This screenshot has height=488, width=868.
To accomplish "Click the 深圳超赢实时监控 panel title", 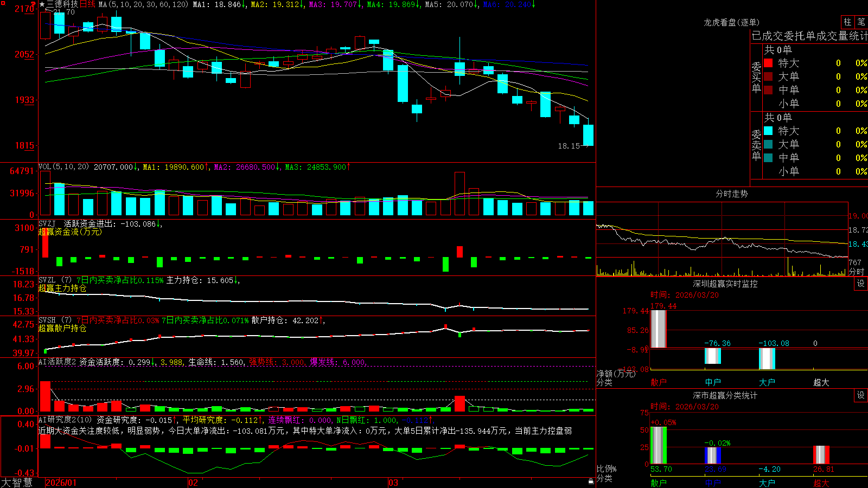I will tap(725, 284).
